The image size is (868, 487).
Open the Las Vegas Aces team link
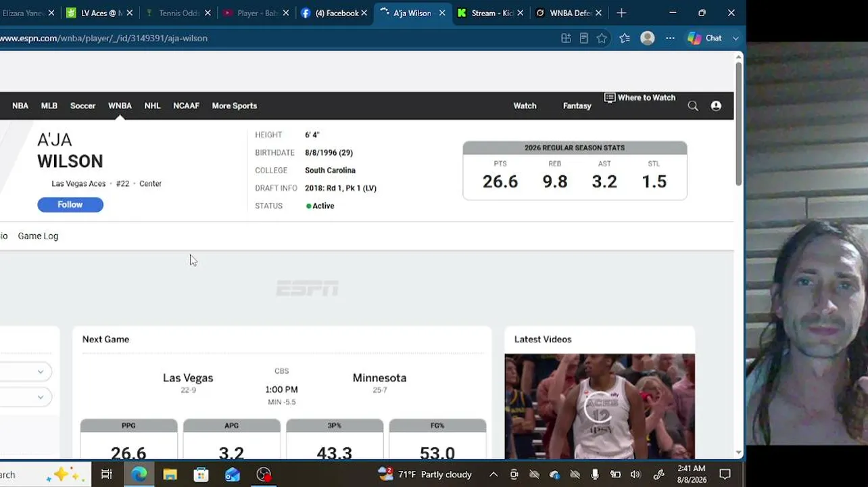[78, 184]
